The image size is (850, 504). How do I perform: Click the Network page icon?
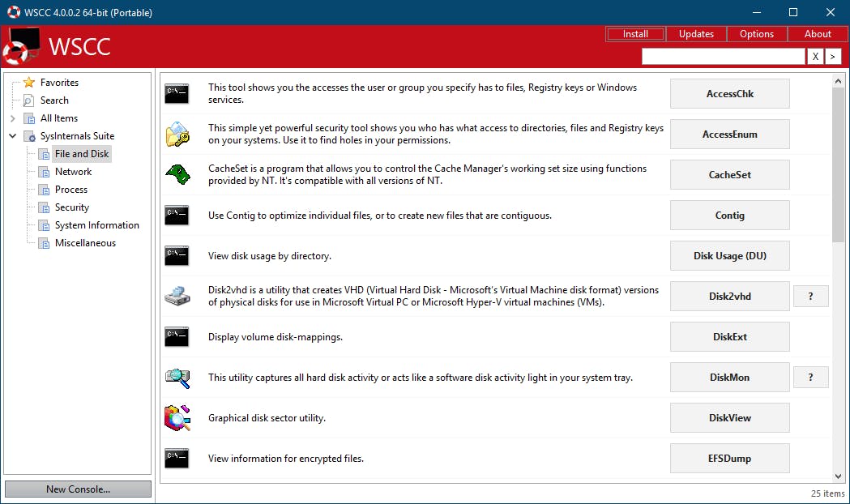pyautogui.click(x=44, y=173)
